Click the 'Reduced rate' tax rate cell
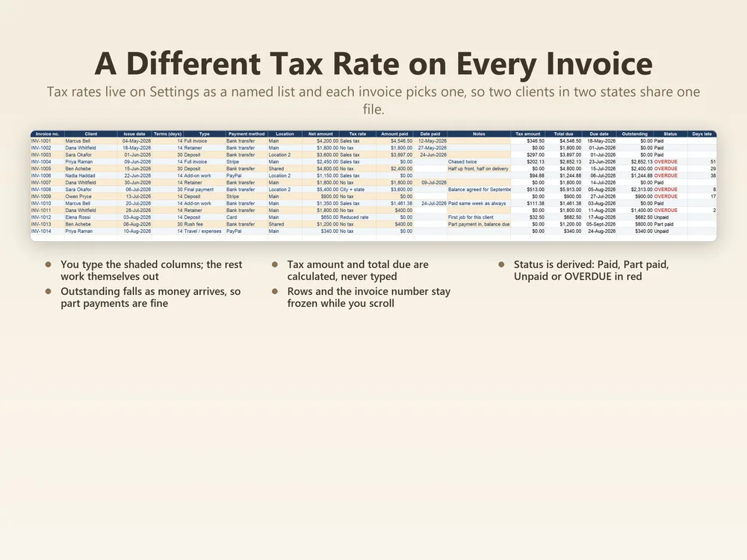The height and width of the screenshot is (560, 747). [357, 217]
